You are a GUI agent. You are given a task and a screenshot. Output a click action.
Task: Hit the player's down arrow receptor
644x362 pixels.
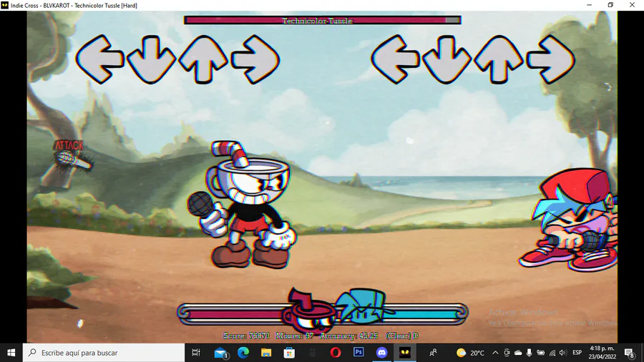(447, 59)
